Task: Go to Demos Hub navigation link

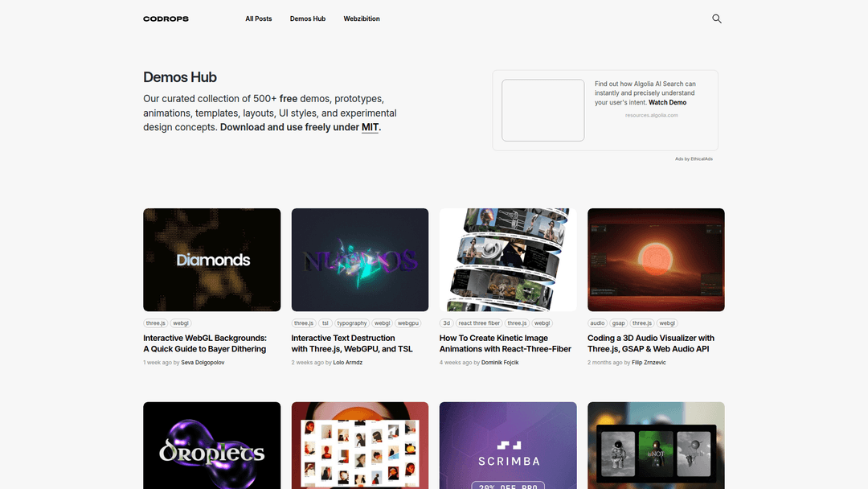Action: coord(308,18)
